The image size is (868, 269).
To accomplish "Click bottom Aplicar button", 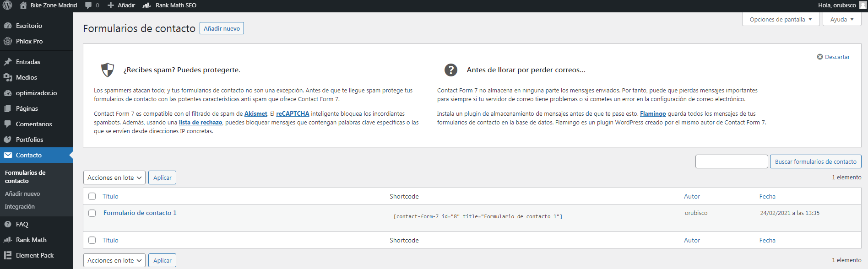I will pos(162,260).
